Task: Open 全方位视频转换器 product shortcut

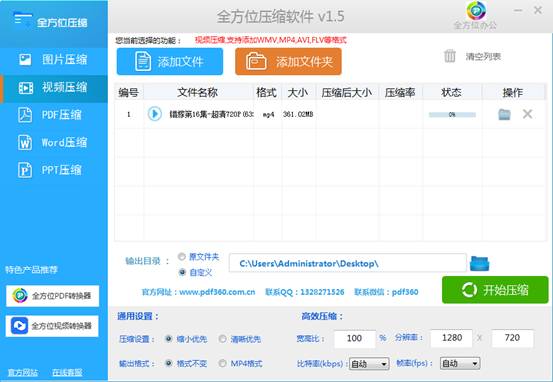Action: tap(52, 326)
